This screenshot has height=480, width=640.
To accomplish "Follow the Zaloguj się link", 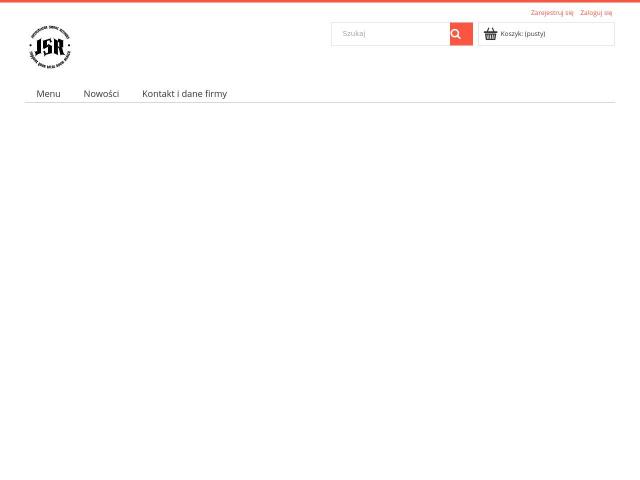I will pyautogui.click(x=596, y=13).
